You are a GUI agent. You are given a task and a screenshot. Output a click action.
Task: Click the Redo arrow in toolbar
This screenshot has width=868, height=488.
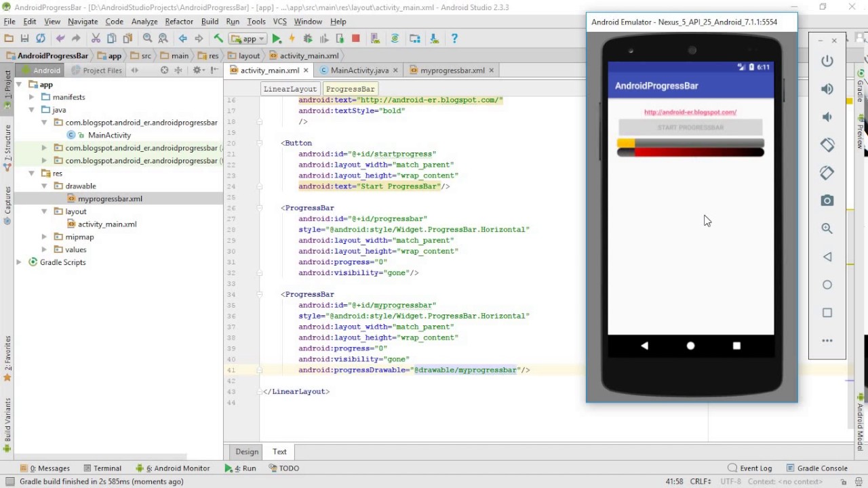[x=76, y=39]
